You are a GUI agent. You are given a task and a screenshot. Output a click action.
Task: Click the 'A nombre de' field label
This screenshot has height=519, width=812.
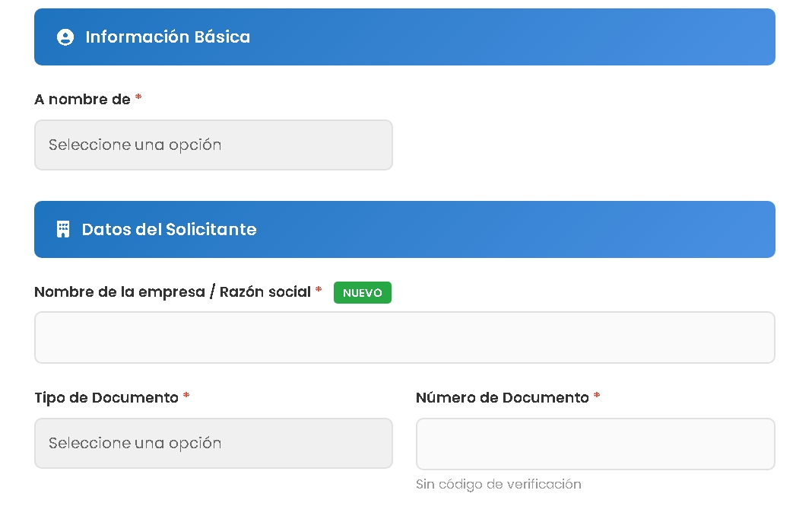click(82, 99)
